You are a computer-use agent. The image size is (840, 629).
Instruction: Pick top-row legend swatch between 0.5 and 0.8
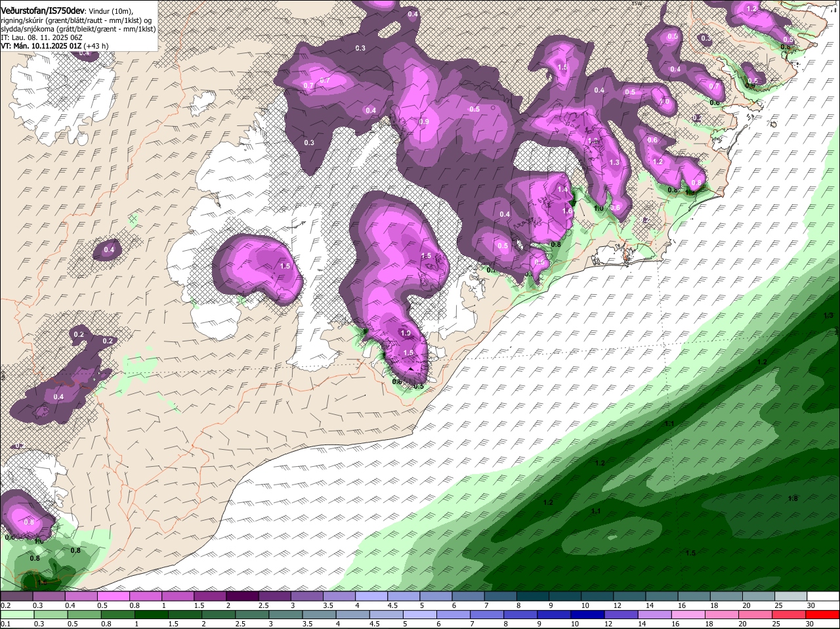[113, 596]
